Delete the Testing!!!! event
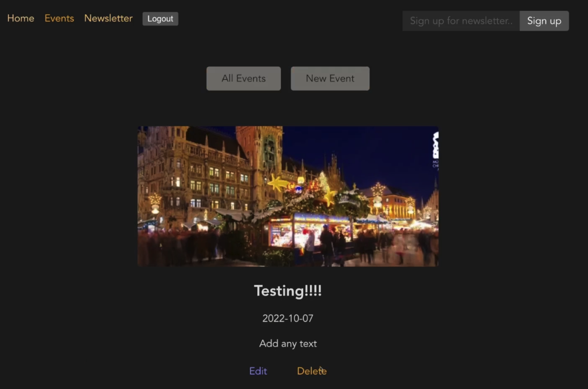The image size is (588, 389). pos(312,371)
